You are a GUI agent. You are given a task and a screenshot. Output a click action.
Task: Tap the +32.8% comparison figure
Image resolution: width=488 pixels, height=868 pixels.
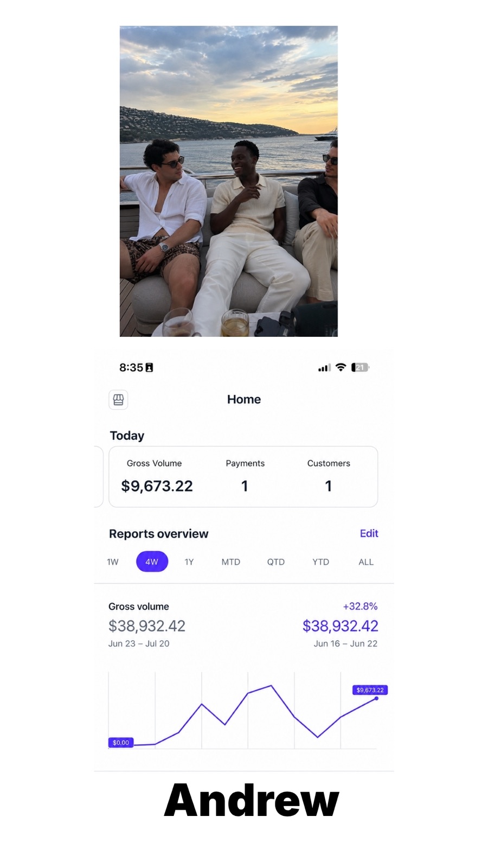360,606
